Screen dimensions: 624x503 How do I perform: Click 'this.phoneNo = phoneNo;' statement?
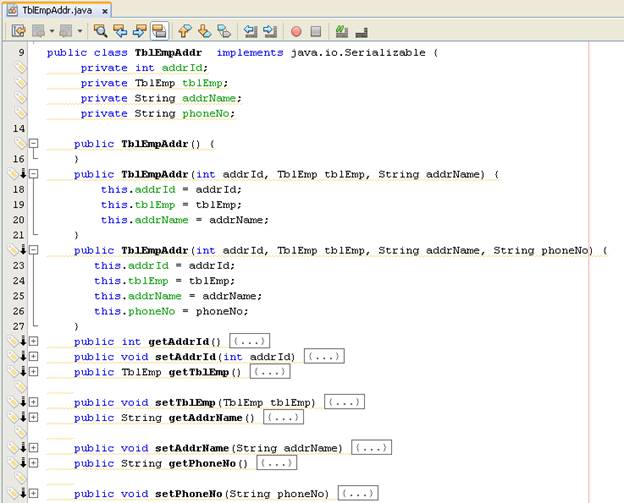point(171,311)
